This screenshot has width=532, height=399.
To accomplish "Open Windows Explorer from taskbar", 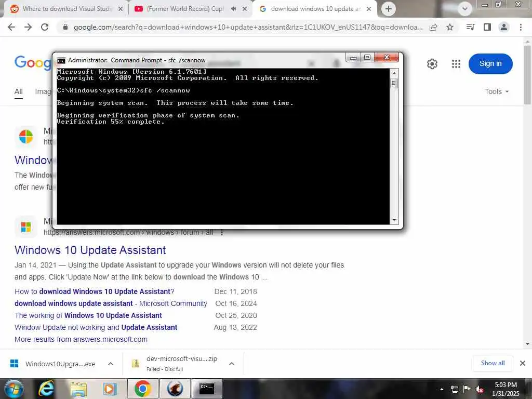I will [x=78, y=389].
